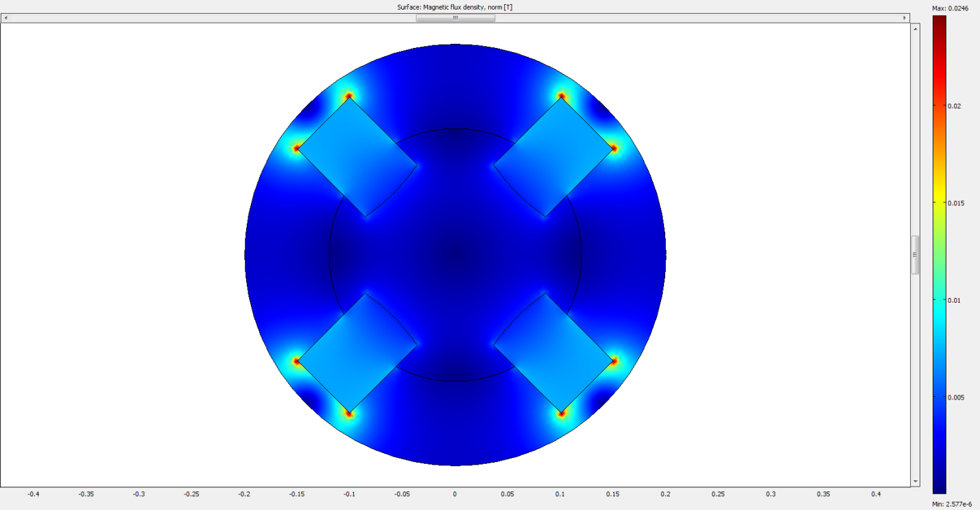Screen dimensions: 980x510
Task: Click the 0.02 color legend tick label
Action: 955,106
